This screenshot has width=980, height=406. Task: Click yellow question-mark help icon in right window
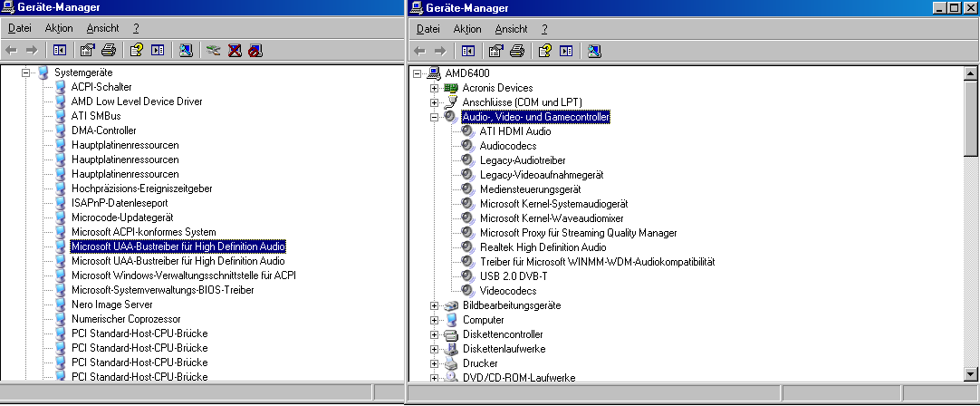545,51
